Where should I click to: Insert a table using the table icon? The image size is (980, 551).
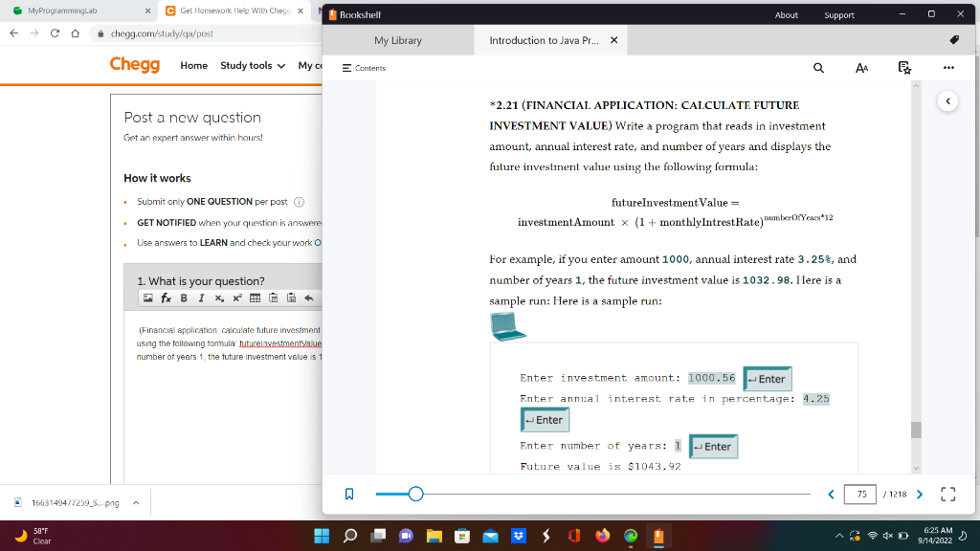(x=255, y=298)
